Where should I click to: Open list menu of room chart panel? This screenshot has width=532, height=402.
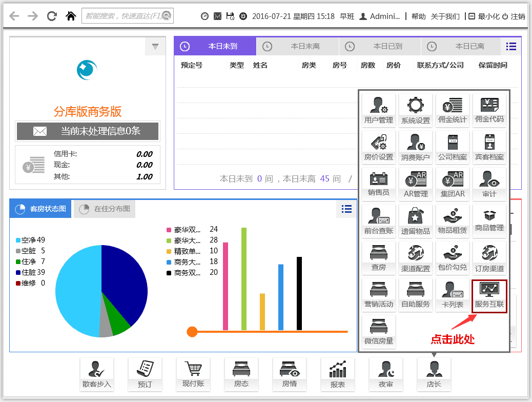pos(346,209)
